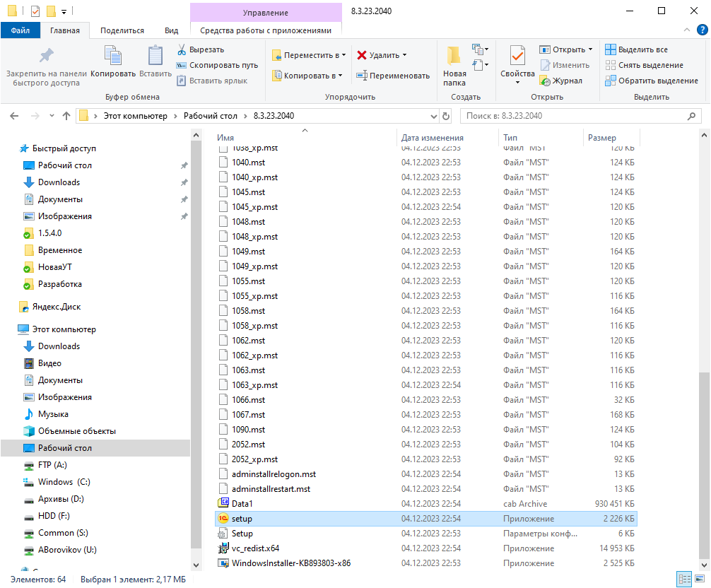Open the Share (Поделиться) ribbon tab
The image size is (711, 588).
pos(122,30)
